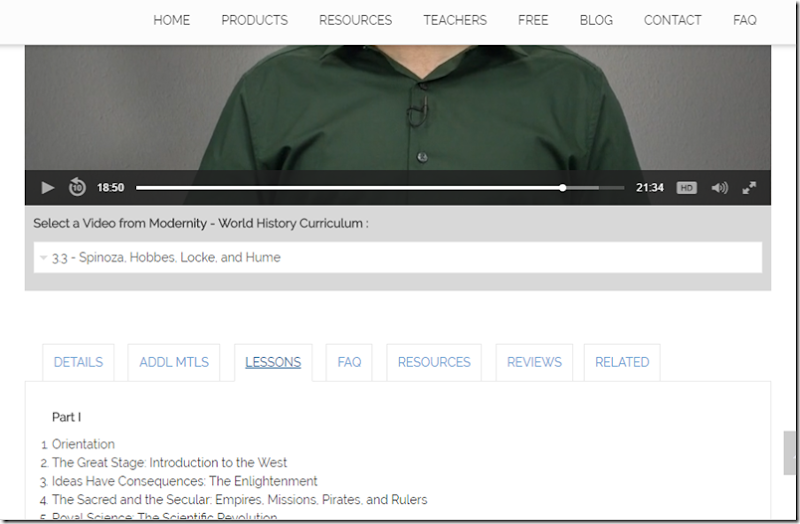
Task: Open PRODUCTS menu item
Action: coord(255,20)
